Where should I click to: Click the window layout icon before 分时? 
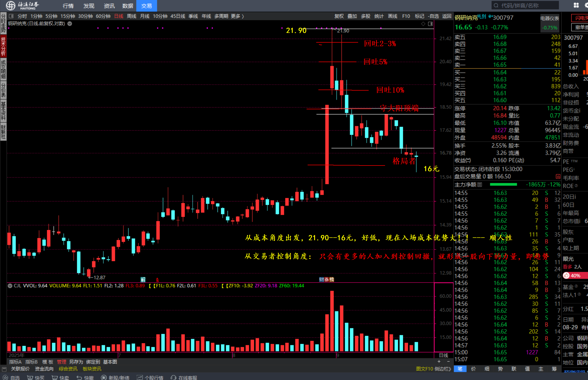(x=11, y=16)
